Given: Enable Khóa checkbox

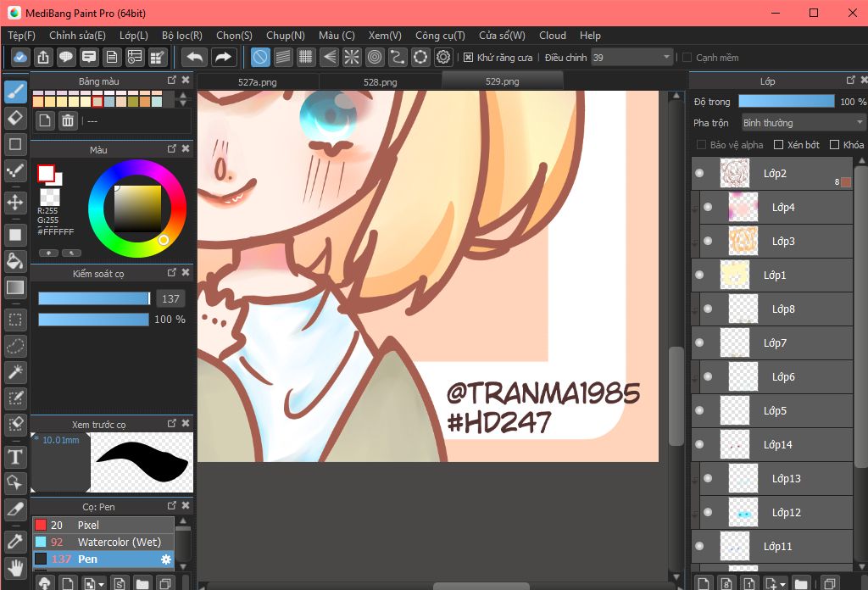Looking at the screenshot, I should pyautogui.click(x=835, y=144).
